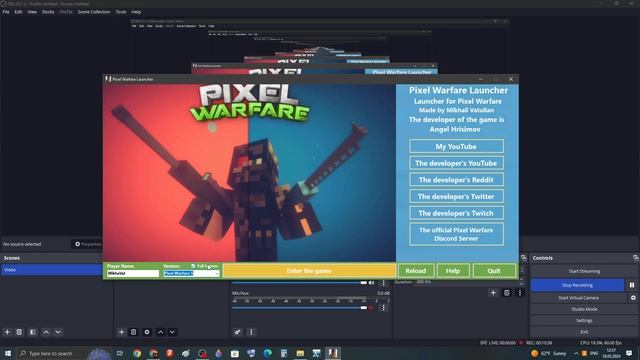Click the Quit button in the launcher
This screenshot has width=640, height=360.
[494, 271]
